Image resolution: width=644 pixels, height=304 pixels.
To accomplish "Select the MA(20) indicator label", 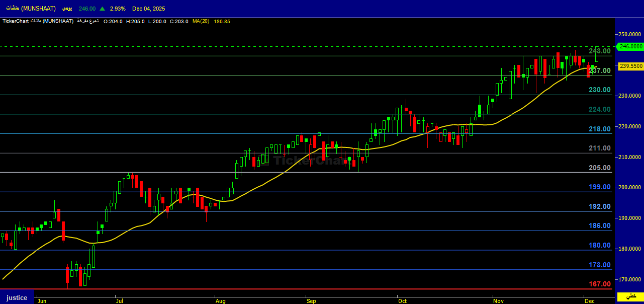I will pos(200,21).
